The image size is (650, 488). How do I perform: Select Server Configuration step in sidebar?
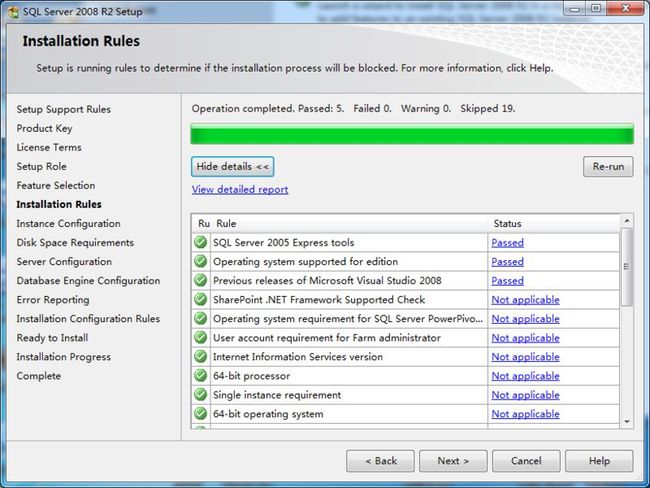coord(64,262)
